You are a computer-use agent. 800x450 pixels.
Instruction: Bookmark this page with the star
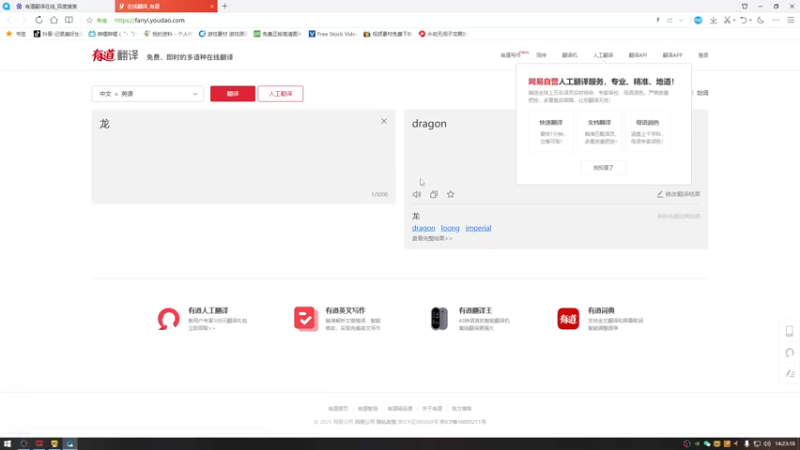(x=89, y=20)
